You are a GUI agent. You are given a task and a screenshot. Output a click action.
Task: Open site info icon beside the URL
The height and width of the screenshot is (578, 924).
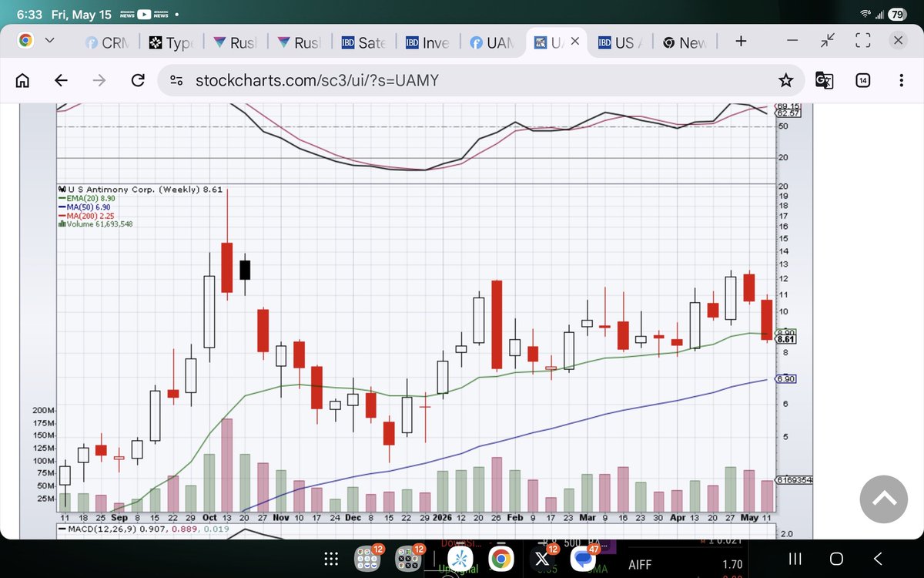coord(176,80)
